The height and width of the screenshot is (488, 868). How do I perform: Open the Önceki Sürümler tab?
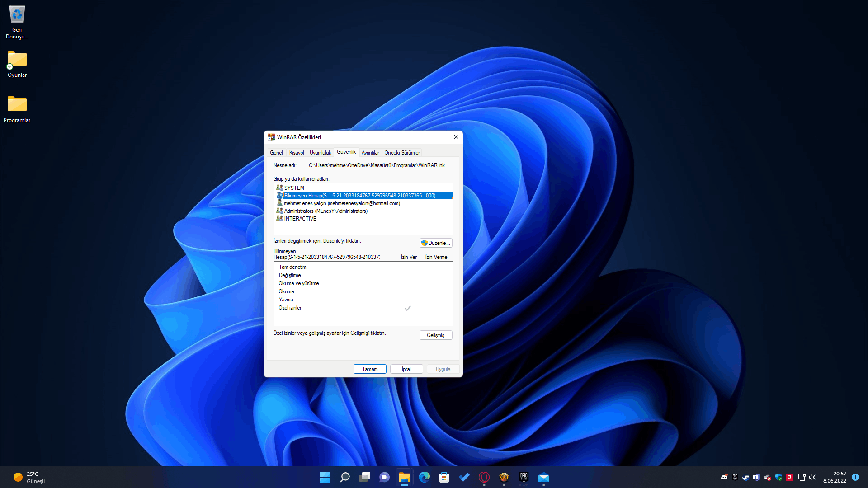point(402,153)
